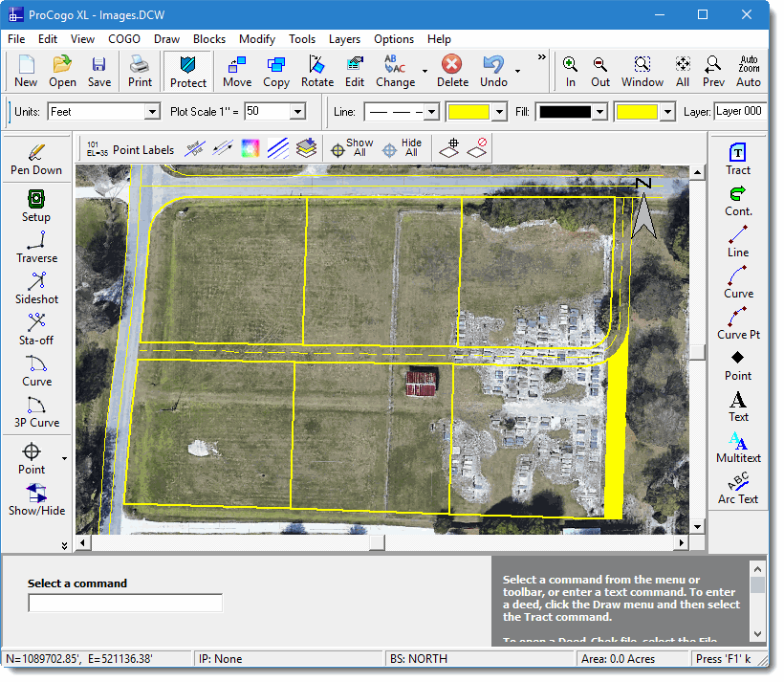Zoom In with the magnifier icon
Image resolution: width=784 pixels, height=682 pixels.
(x=570, y=71)
